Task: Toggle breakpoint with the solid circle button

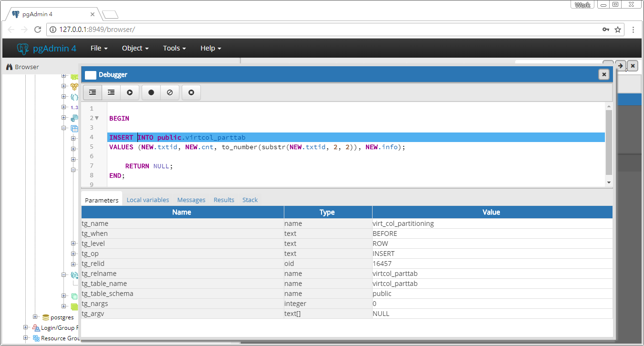Action: click(151, 92)
